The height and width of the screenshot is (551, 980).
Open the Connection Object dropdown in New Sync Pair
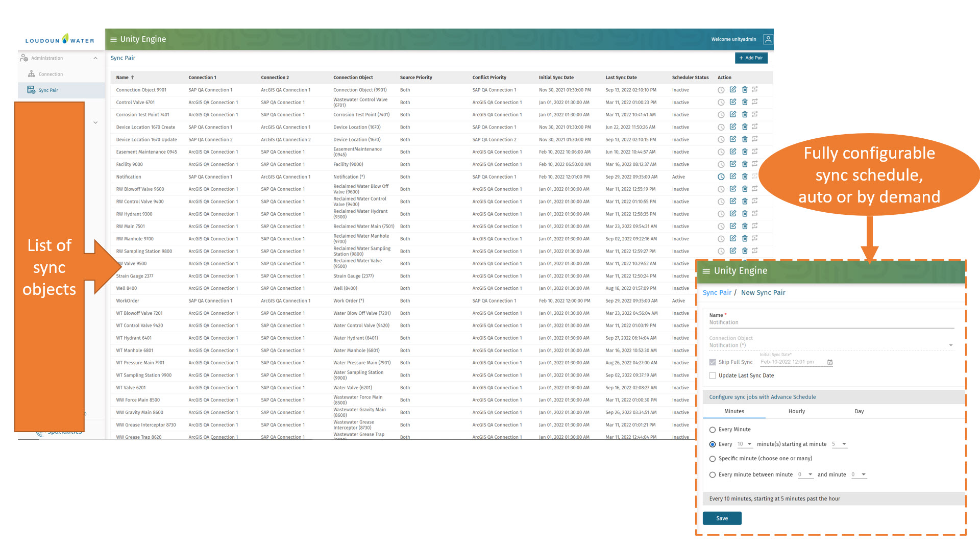pos(950,345)
